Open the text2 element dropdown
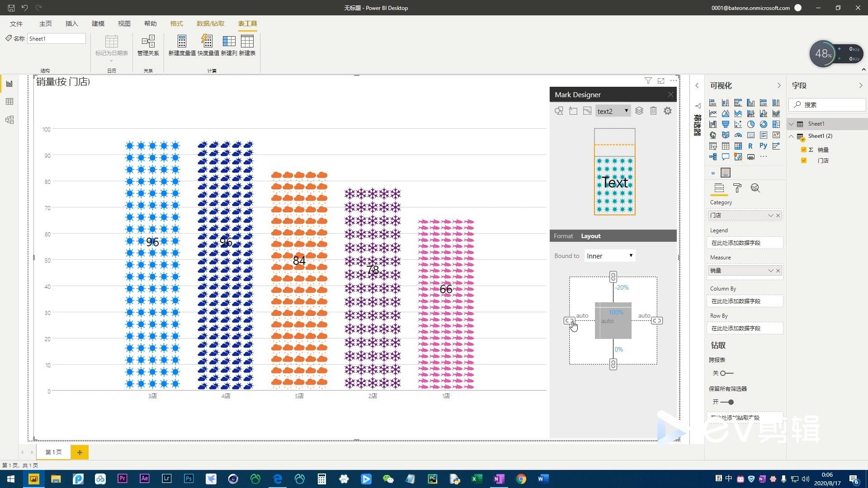868x488 pixels. (613, 111)
